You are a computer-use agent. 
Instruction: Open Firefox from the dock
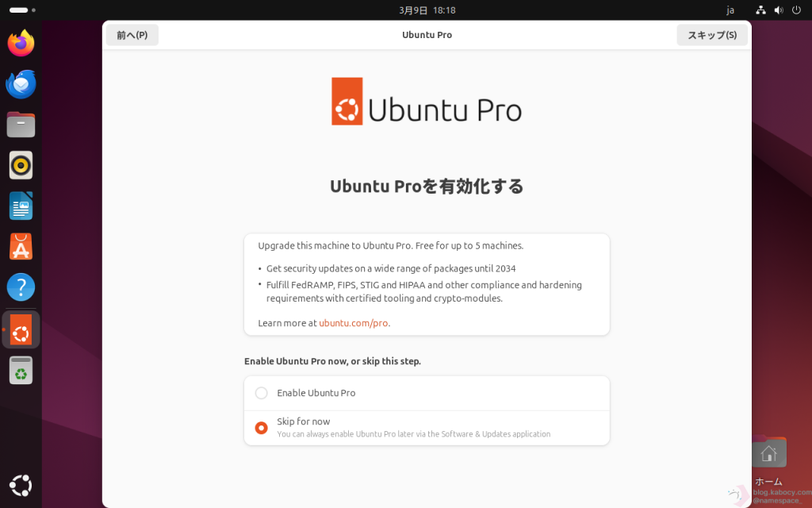point(21,43)
